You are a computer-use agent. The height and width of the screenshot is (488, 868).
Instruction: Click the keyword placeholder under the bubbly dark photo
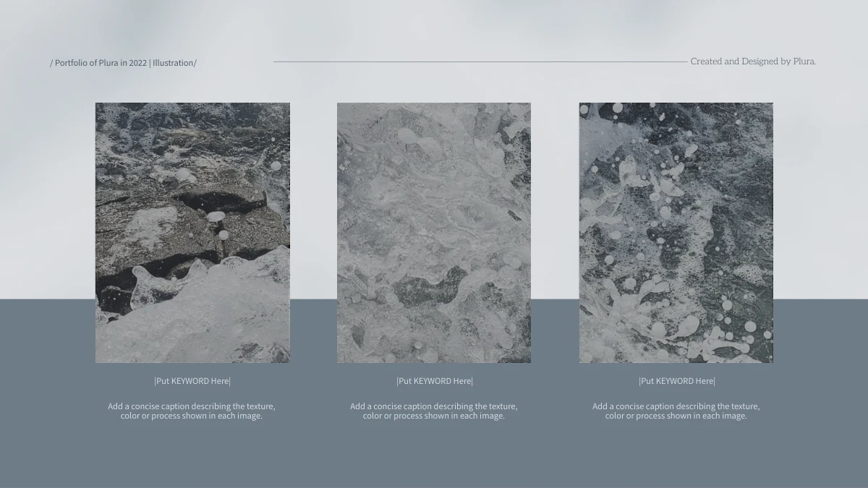click(677, 381)
